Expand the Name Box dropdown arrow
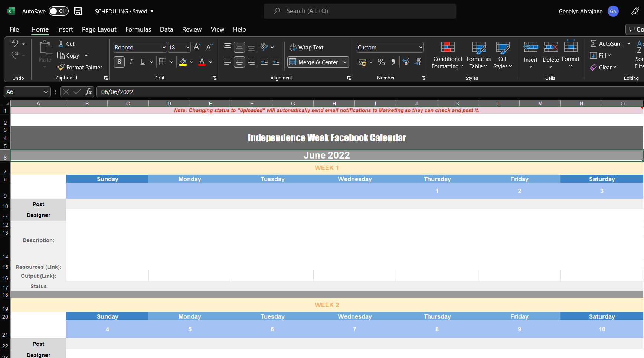644x358 pixels. coord(46,92)
